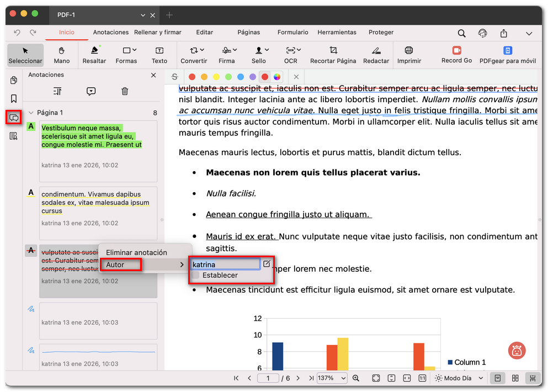This screenshot has width=548, height=392.
Task: Toggle the strikethrough tool button
Action: [x=175, y=77]
